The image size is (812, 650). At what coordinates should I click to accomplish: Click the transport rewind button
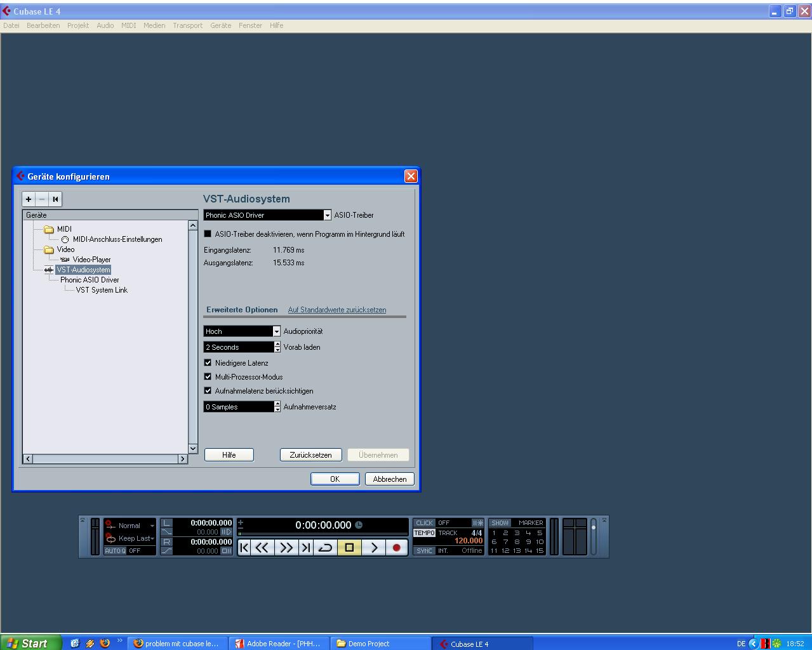pos(262,547)
